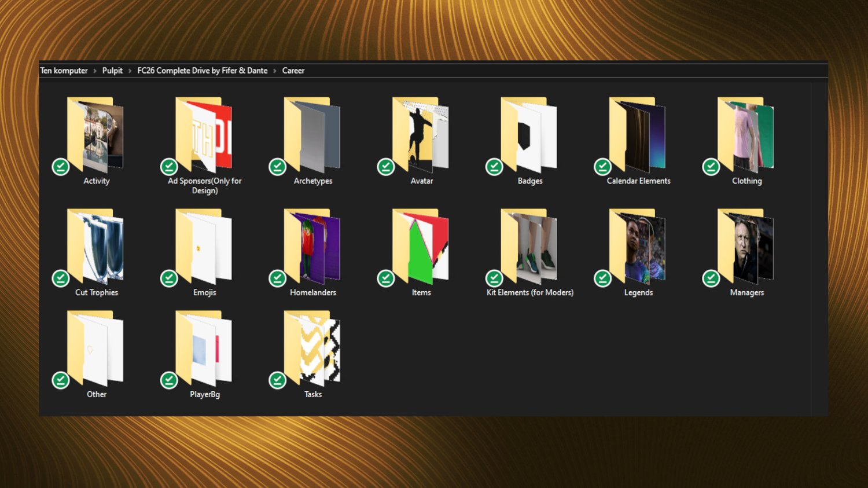Click the 'Clothing' folder name
Viewport: 868px width, 488px height.
click(x=747, y=181)
